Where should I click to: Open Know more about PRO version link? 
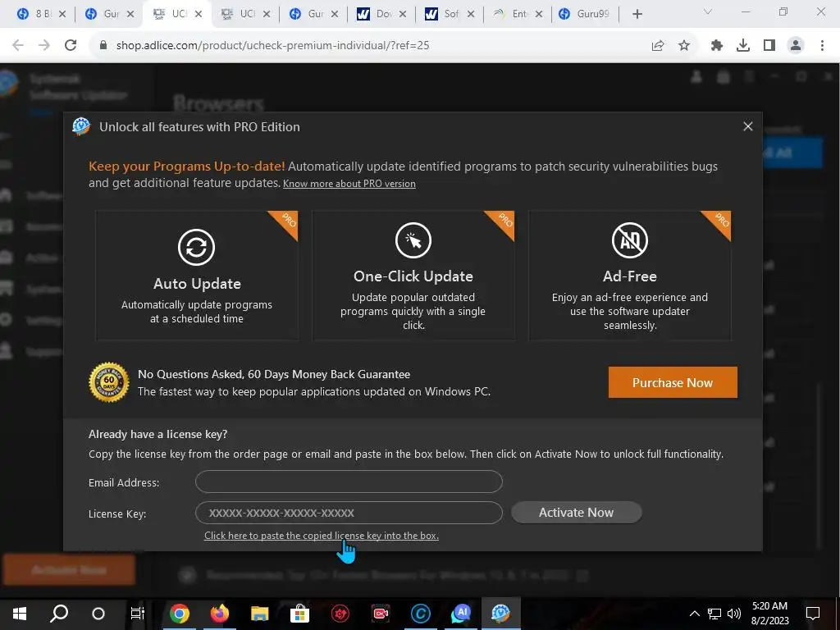tap(349, 184)
